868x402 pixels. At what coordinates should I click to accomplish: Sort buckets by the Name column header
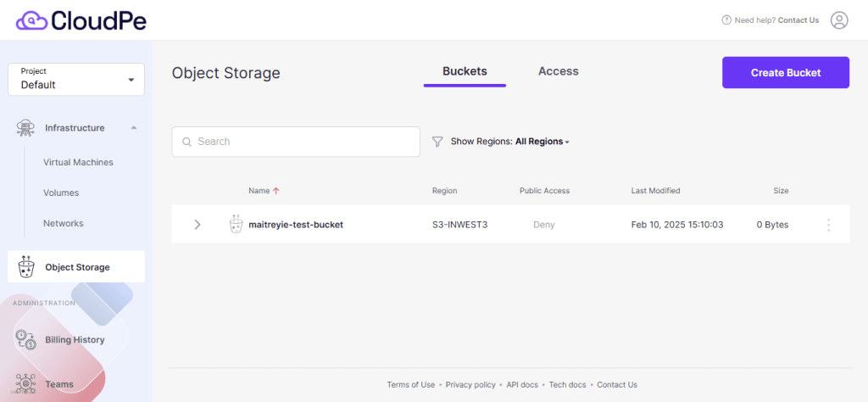[259, 191]
